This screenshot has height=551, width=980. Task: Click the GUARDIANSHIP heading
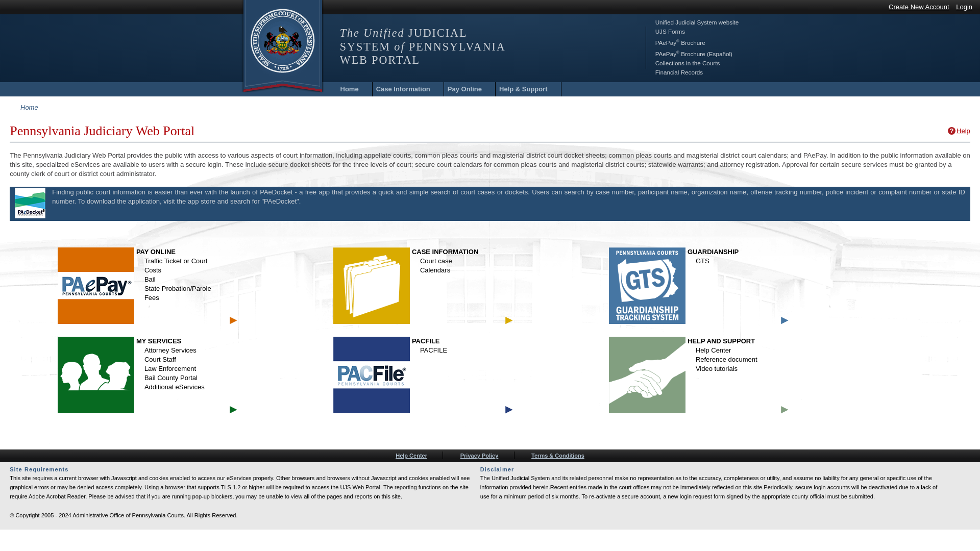pos(713,252)
